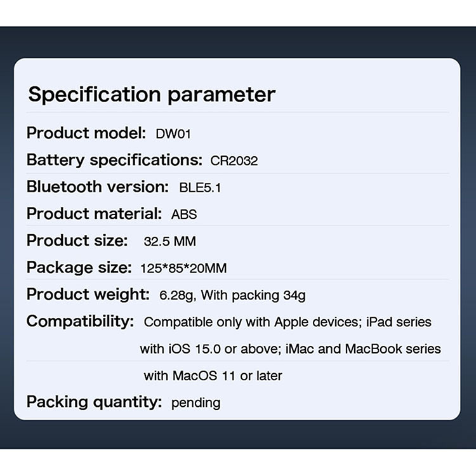Screen dimensions: 476x476
Task: Click the "Product material:" label
Action: [x=94, y=214]
